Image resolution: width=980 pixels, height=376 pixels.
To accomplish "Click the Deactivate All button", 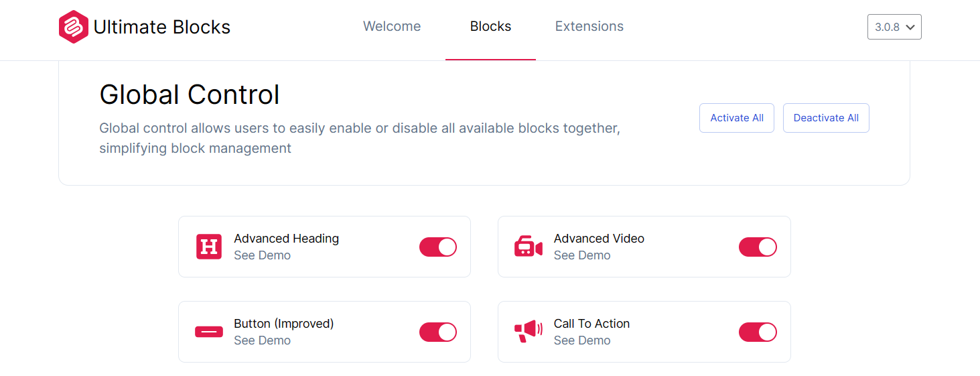I will click(826, 118).
